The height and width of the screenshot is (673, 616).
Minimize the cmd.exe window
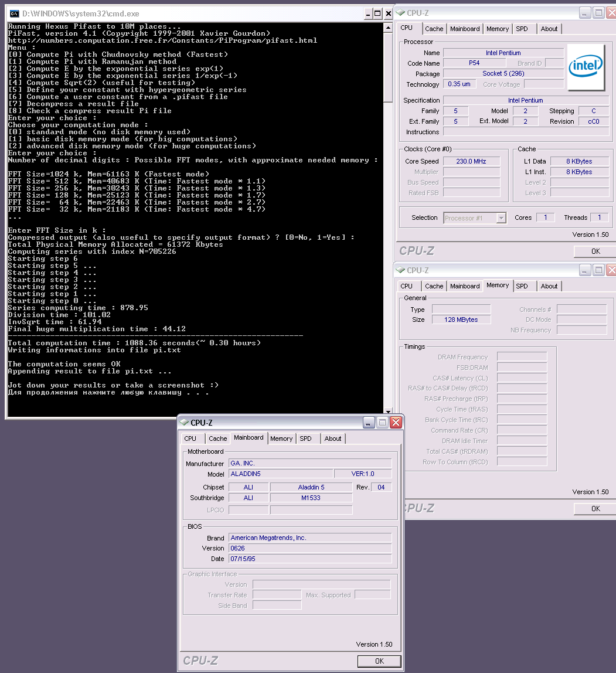[x=368, y=13]
